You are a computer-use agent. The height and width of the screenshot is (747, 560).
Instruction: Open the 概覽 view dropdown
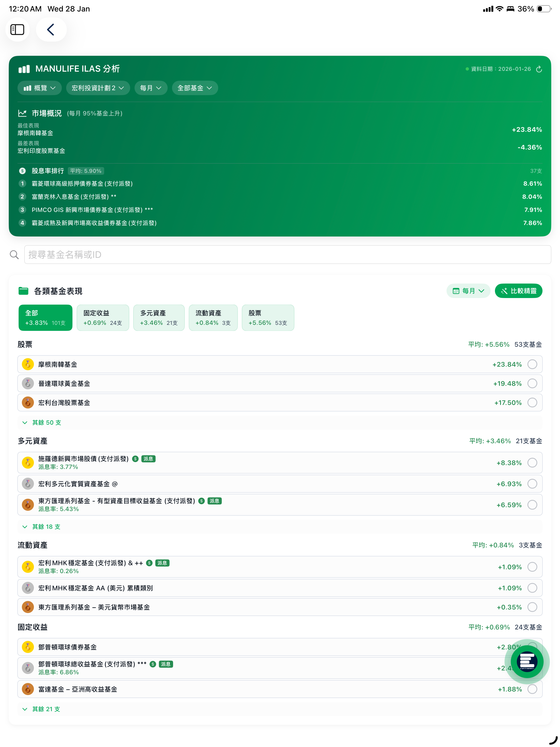40,88
